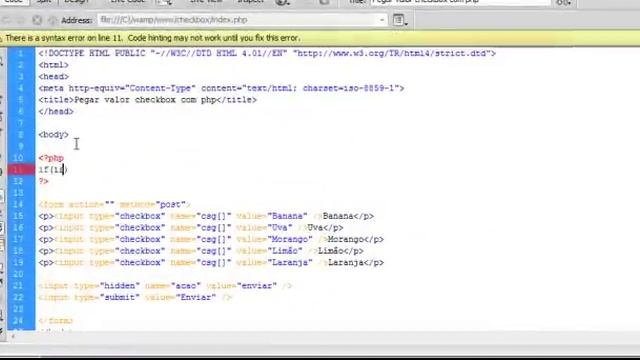Click line number 11 highlighted in red
This screenshot has width=640, height=360.
pos(18,169)
